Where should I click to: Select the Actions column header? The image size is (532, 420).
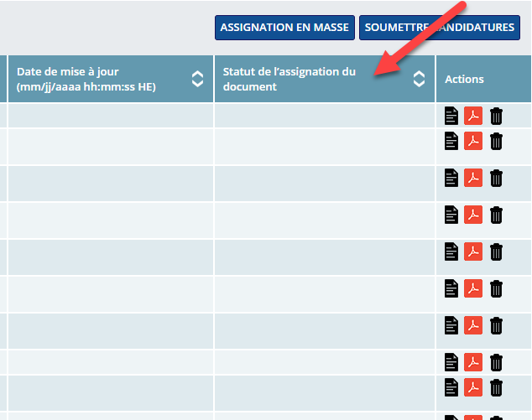coord(464,80)
